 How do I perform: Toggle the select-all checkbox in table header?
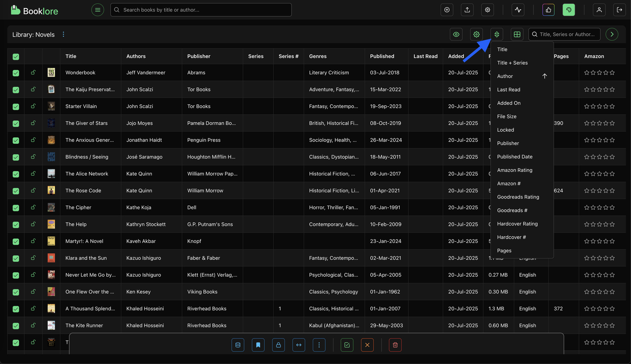point(16,56)
